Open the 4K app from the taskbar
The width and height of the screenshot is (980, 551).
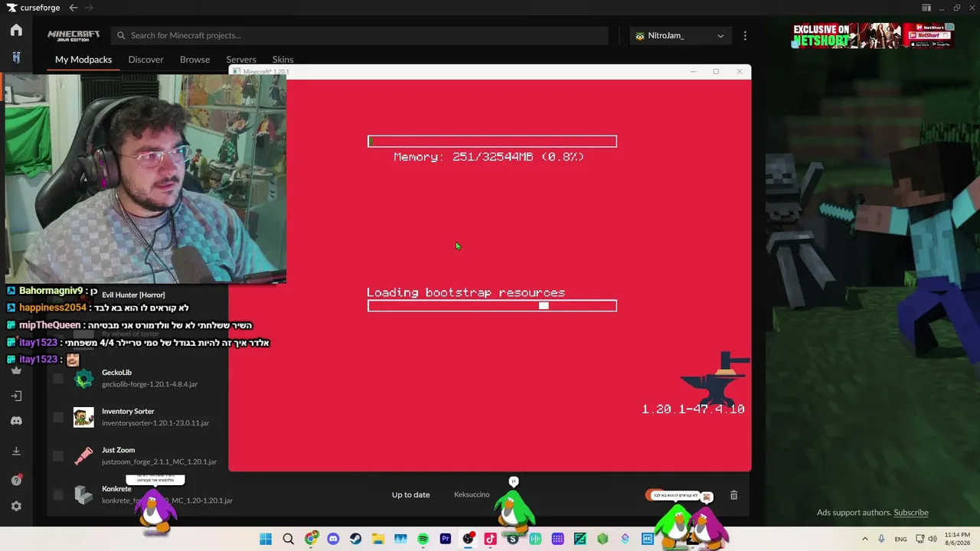[648, 539]
